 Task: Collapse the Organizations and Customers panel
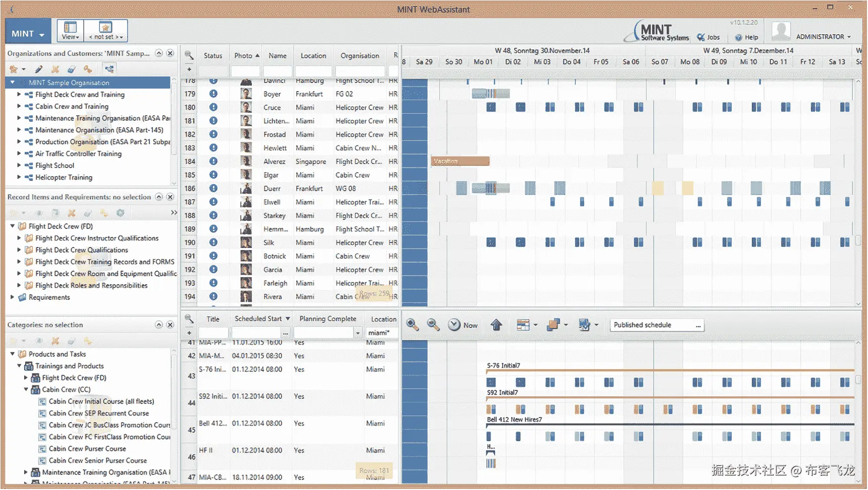[159, 53]
